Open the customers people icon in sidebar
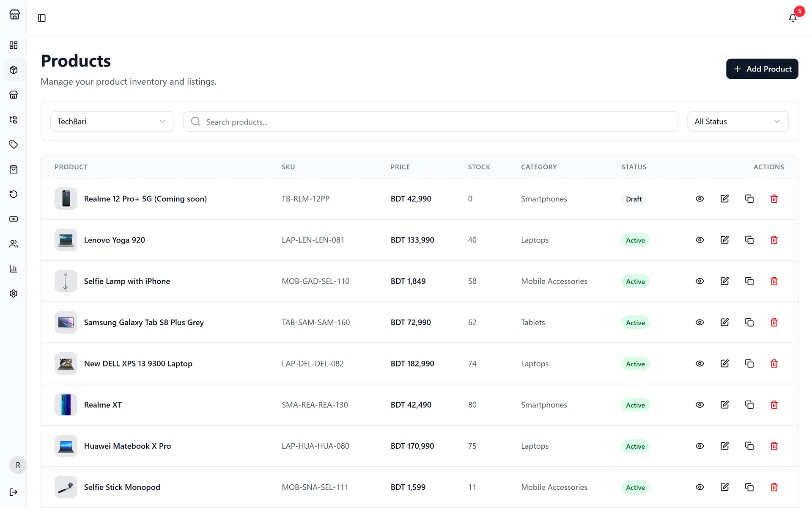Image resolution: width=812 pixels, height=508 pixels. 14,244
